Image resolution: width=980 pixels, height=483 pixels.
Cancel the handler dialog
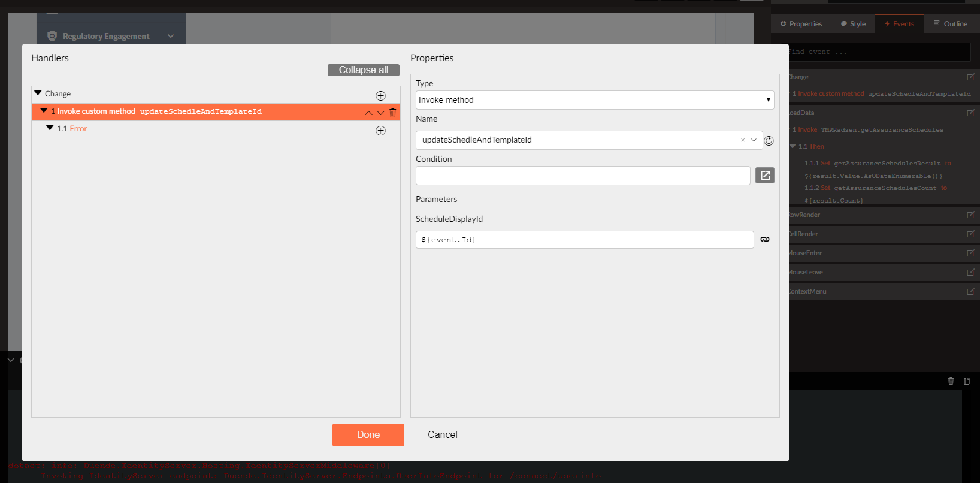pyautogui.click(x=442, y=435)
